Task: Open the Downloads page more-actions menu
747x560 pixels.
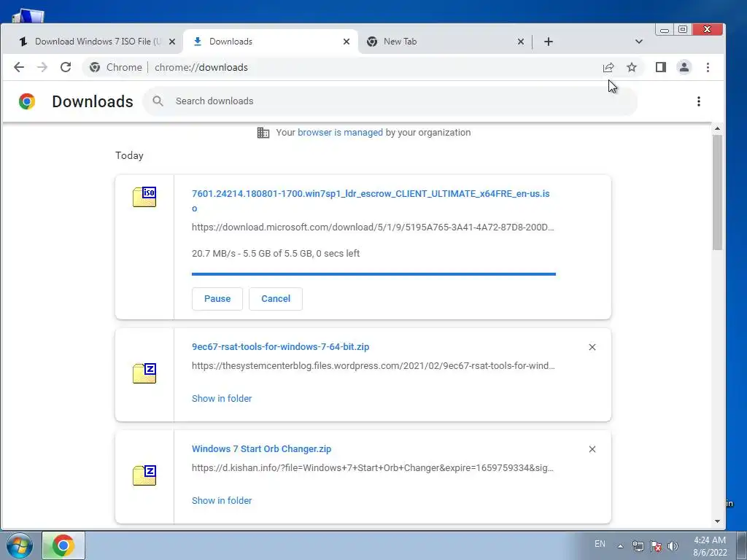Action: (x=698, y=101)
